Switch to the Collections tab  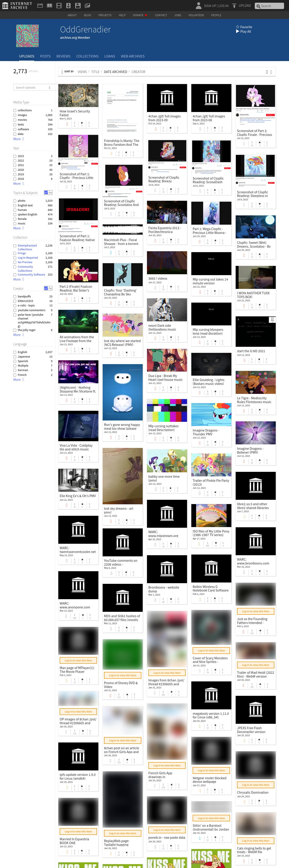88,56
